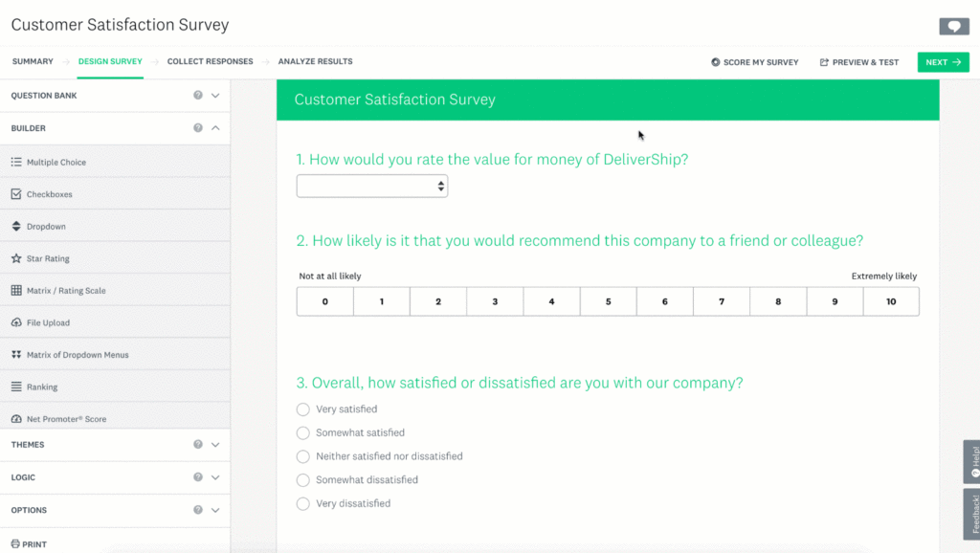Image resolution: width=980 pixels, height=553 pixels.
Task: Open the chat bubble icon at top right
Action: 953,27
